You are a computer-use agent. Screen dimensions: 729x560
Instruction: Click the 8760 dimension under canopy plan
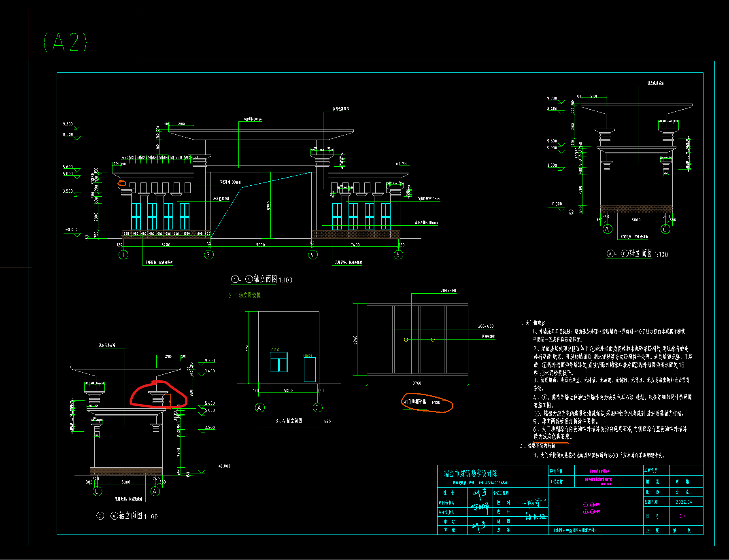coord(417,383)
